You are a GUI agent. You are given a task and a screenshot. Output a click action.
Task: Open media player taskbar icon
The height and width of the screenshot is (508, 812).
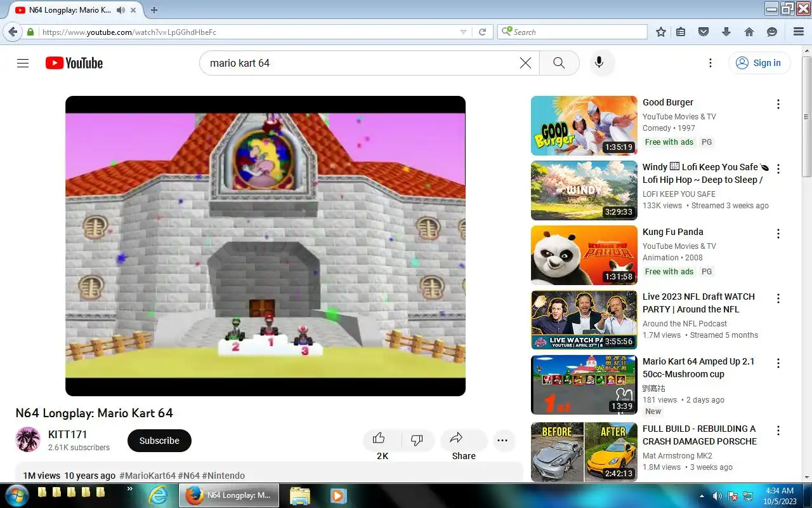337,495
